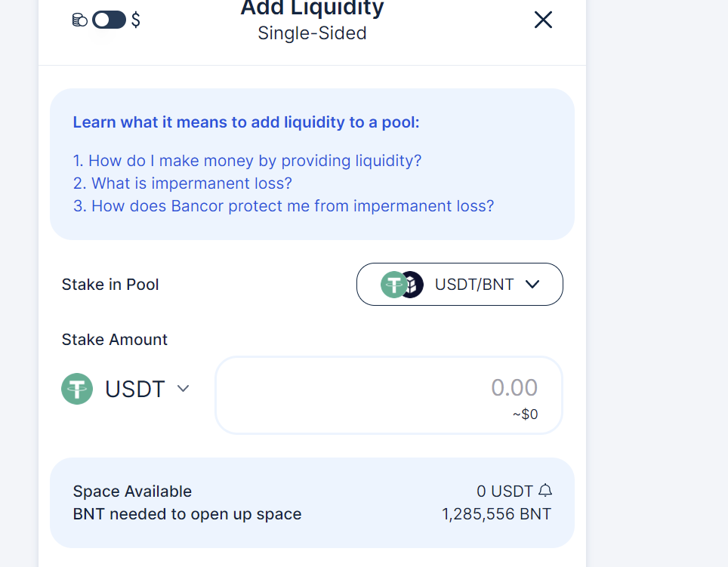This screenshot has width=728, height=567.
Task: Click the ~$0 estimated value text
Action: 525,414
